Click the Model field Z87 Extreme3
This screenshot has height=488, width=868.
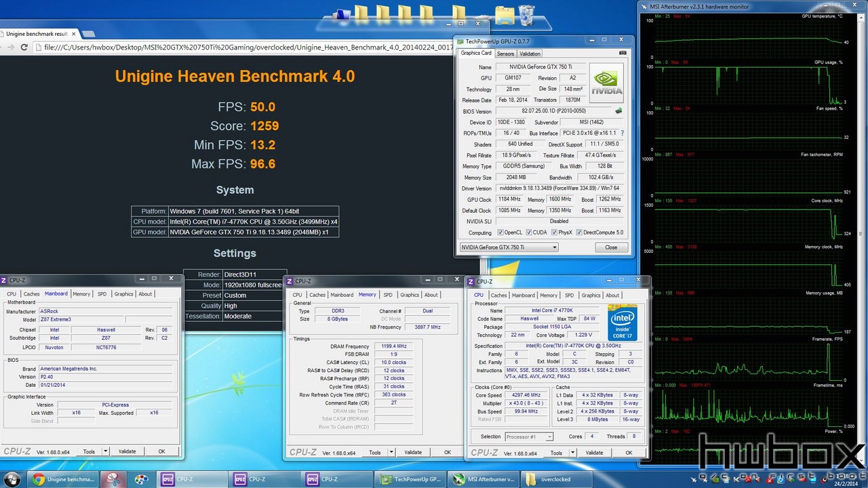coord(81,319)
